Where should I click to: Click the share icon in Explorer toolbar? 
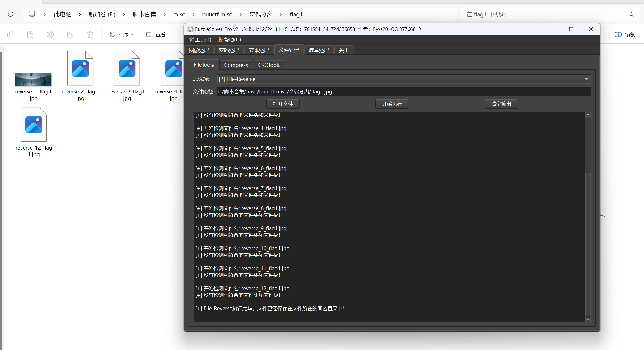click(x=70, y=34)
